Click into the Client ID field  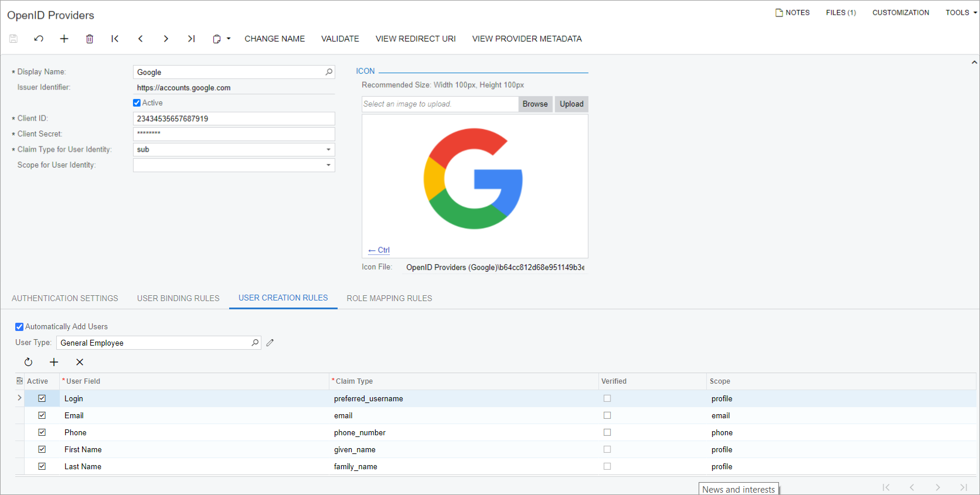click(233, 118)
